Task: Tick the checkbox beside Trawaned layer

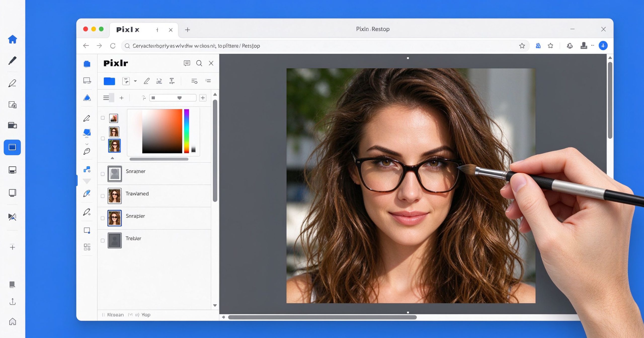Action: pos(103,196)
